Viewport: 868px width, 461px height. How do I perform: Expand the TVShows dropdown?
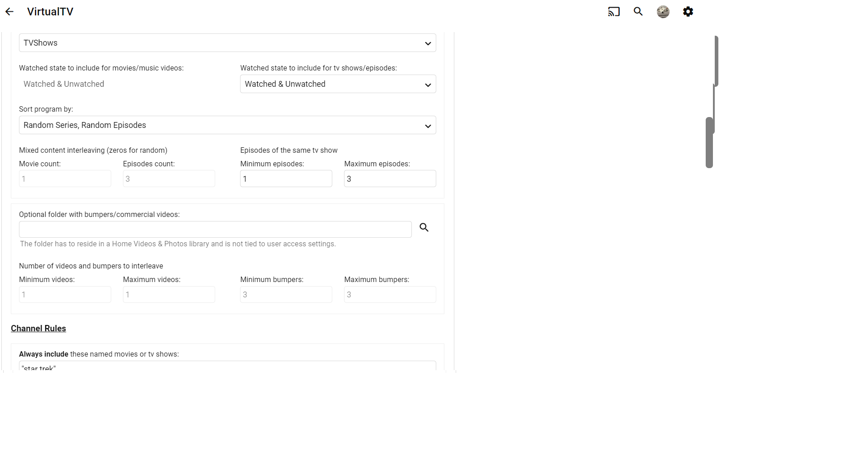(x=227, y=43)
